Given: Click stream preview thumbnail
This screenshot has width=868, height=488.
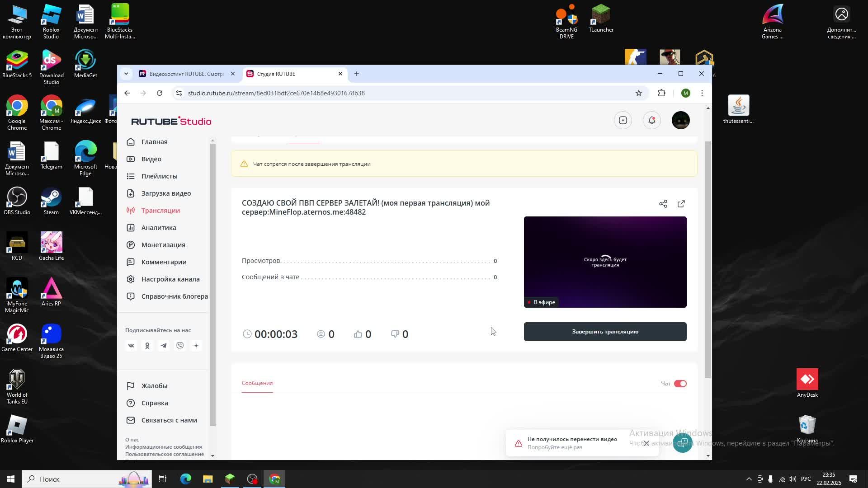Looking at the screenshot, I should (604, 261).
